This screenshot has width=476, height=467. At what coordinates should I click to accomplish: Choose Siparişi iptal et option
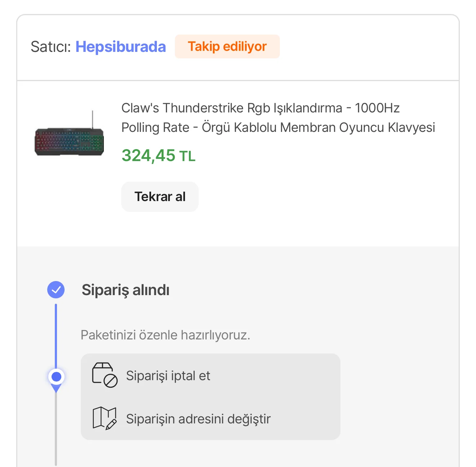[168, 375]
